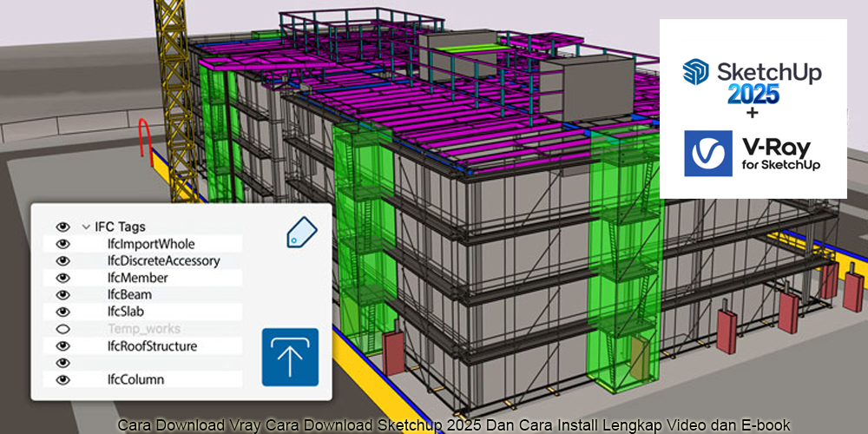Show the hidden Temp_works tag
Screen dimensions: 868x434
click(x=63, y=329)
